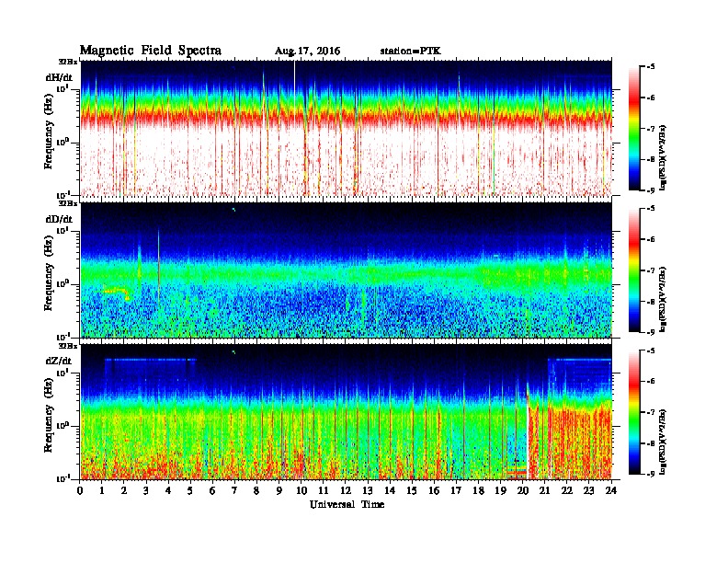728x563 pixels.
Task: Click the log(PSD) label beside dZ/dt color scale
Action: pos(665,442)
